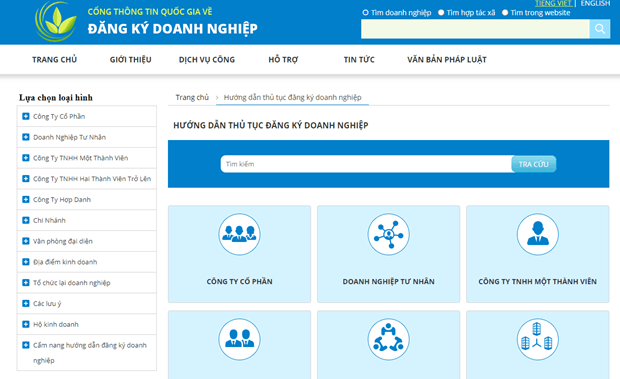This screenshot has height=379, width=620.
Task: Open the TIN TỨC menu
Action: pyautogui.click(x=359, y=60)
